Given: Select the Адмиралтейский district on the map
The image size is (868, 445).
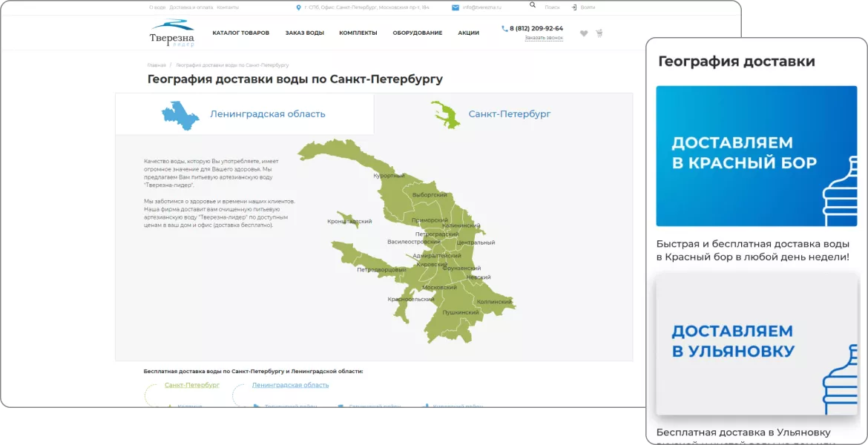Looking at the screenshot, I should (x=437, y=256).
